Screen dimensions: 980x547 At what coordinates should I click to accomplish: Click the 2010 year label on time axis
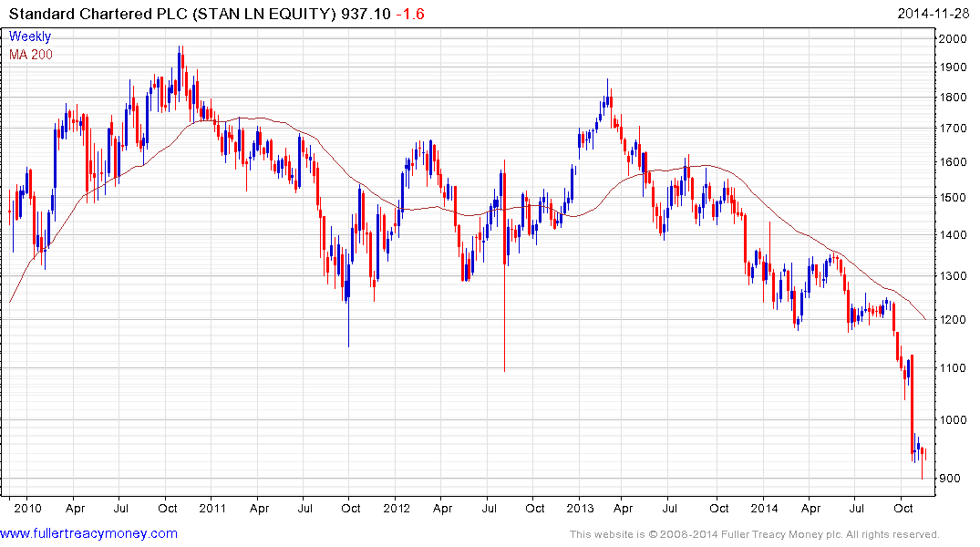click(27, 508)
